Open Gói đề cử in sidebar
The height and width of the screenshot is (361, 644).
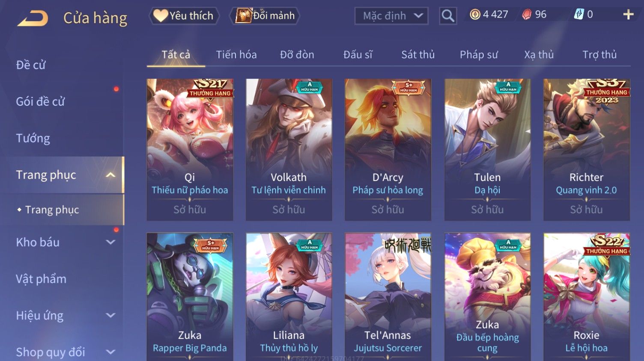coord(40,102)
